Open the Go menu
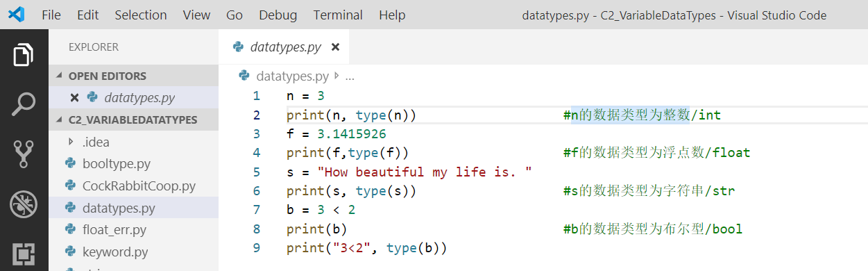The width and height of the screenshot is (868, 271). point(235,15)
